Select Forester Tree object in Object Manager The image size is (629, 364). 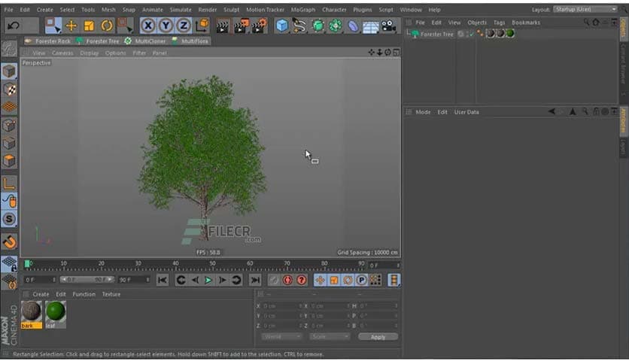click(437, 35)
